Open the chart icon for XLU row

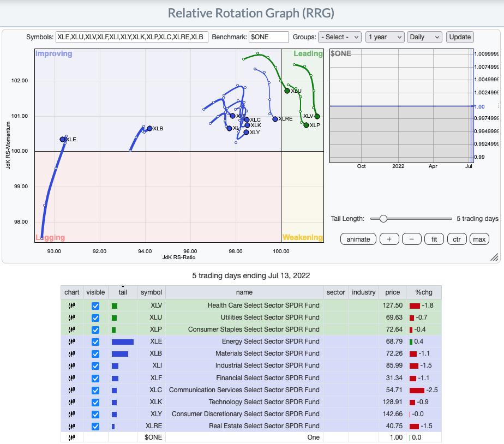coord(71,317)
